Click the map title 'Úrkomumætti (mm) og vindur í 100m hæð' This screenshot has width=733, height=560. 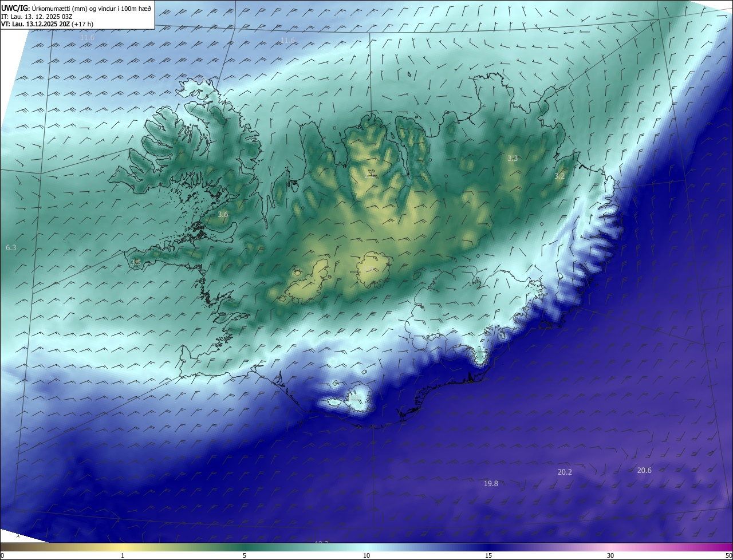(x=90, y=8)
